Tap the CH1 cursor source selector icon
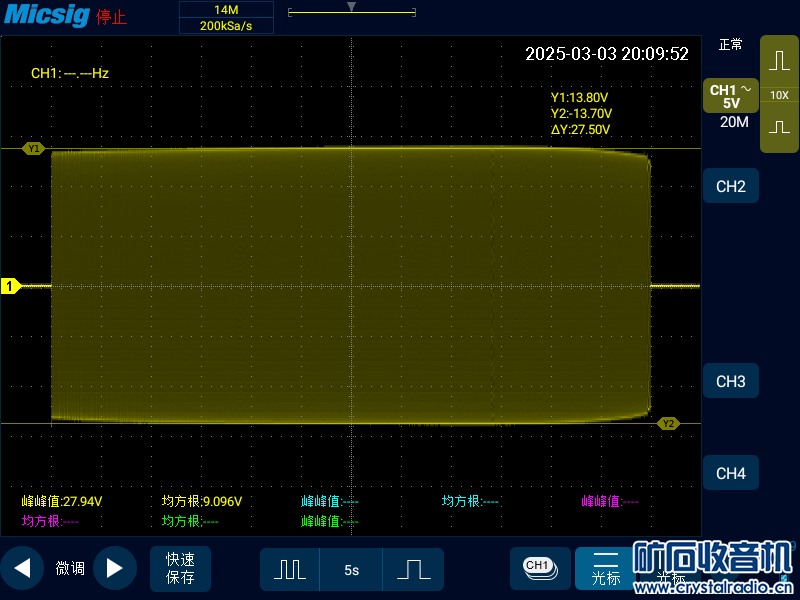The image size is (800, 600). tap(538, 567)
